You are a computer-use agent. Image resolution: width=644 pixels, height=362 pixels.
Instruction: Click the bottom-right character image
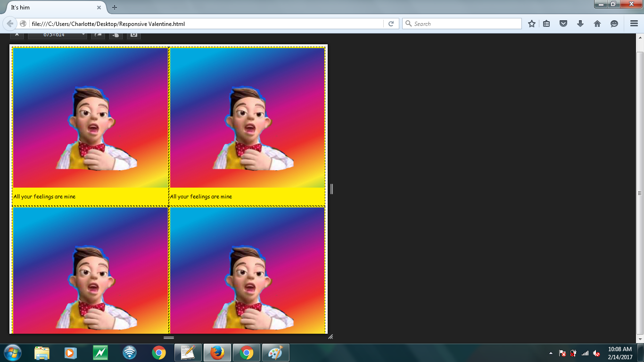pos(247,270)
